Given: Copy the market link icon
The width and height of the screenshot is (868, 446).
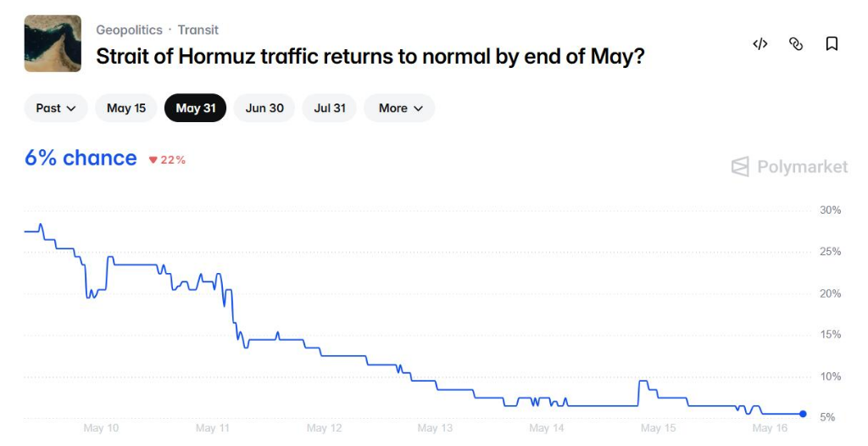Looking at the screenshot, I should pos(795,44).
